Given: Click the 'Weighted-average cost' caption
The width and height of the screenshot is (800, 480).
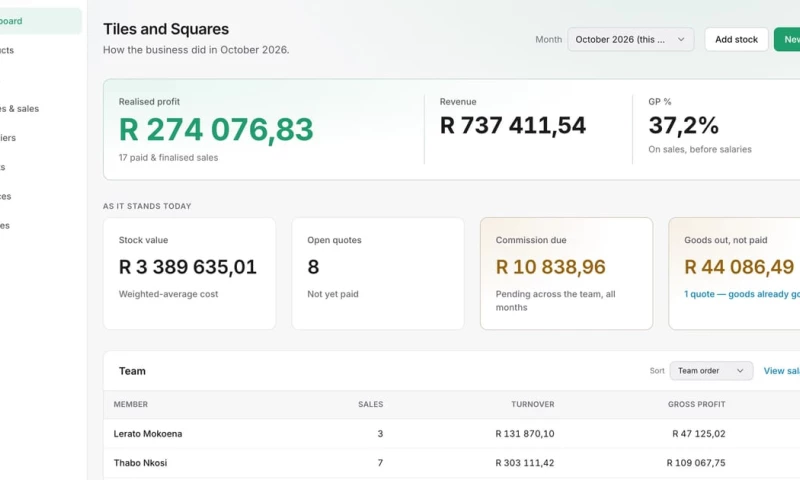Looking at the screenshot, I should click(x=168, y=294).
